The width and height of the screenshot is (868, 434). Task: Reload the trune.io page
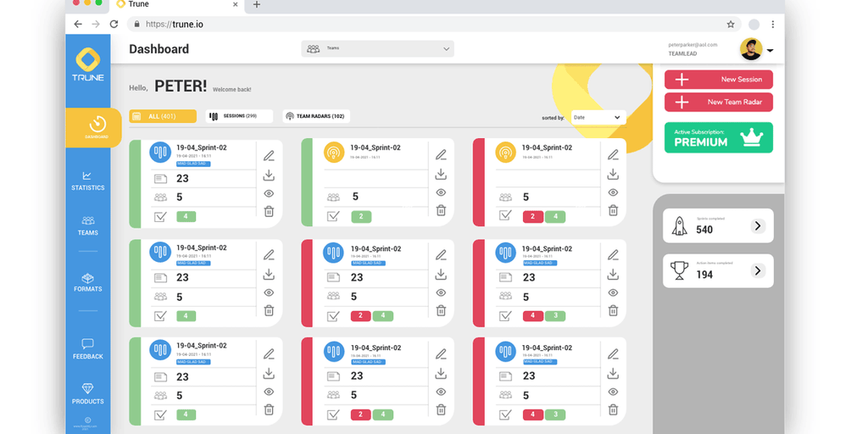click(114, 24)
